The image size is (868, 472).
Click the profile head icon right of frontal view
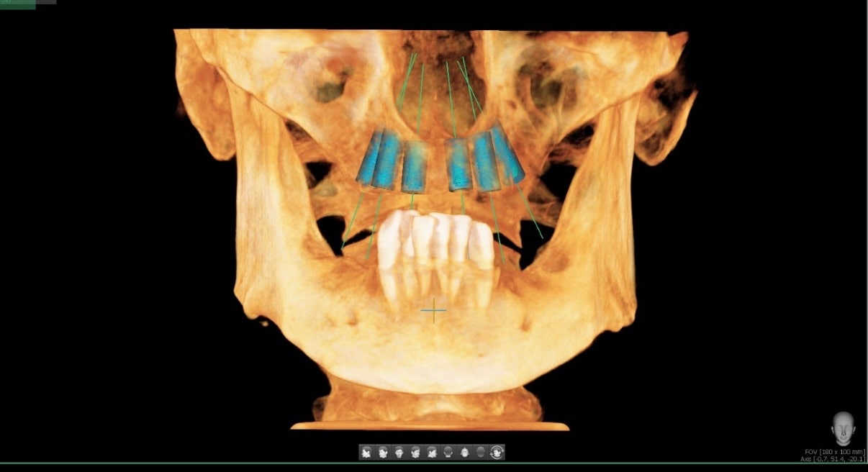click(x=416, y=452)
